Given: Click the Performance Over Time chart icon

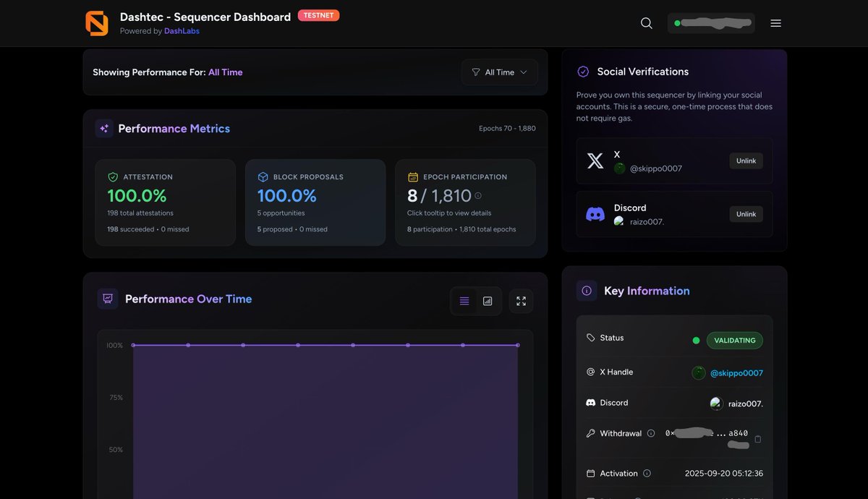Looking at the screenshot, I should click(108, 299).
